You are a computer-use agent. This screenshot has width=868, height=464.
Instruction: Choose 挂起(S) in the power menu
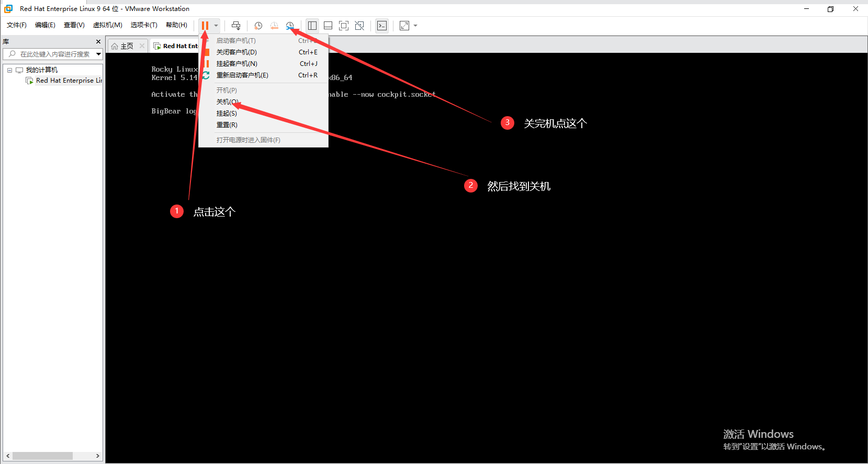(x=264, y=114)
